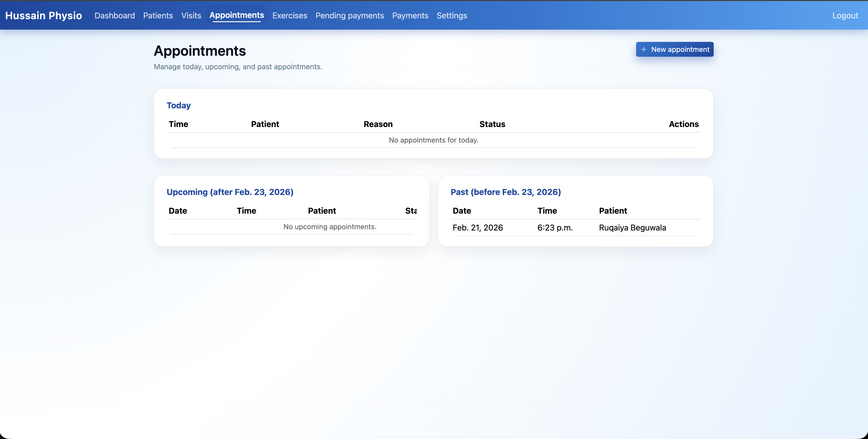Select the Ruqaiya Beguwala past appointment row

[576, 228]
